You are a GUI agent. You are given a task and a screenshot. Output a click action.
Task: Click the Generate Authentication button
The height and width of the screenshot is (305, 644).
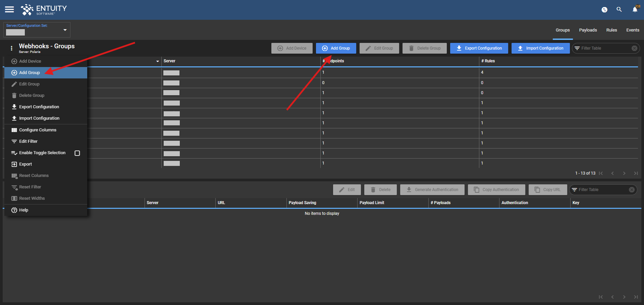click(x=432, y=190)
